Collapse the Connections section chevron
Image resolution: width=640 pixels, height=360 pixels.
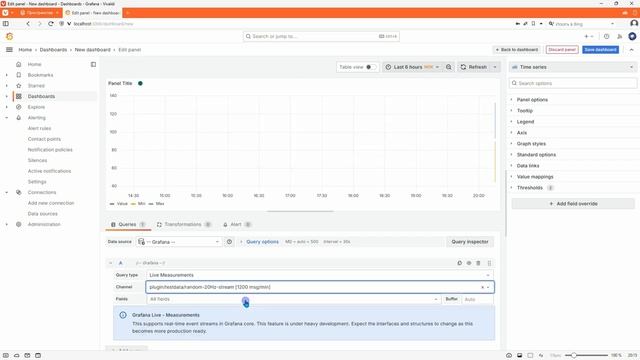[7, 192]
